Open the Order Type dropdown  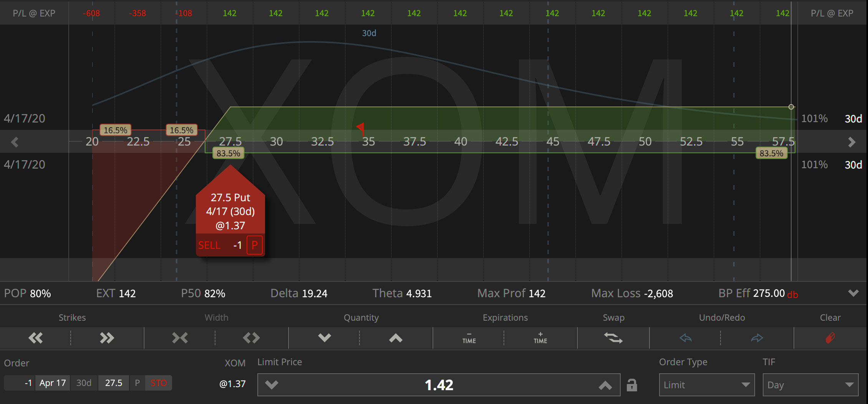click(707, 385)
